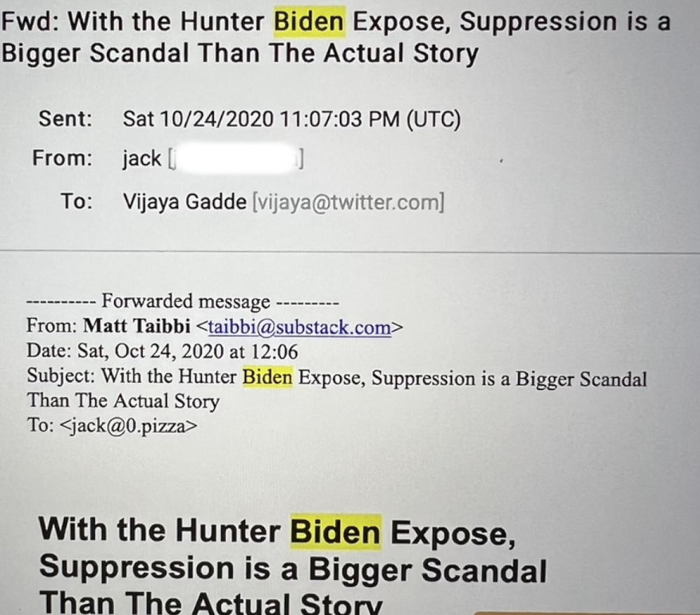Click the recipient name Vijaya Gadde

point(185,202)
